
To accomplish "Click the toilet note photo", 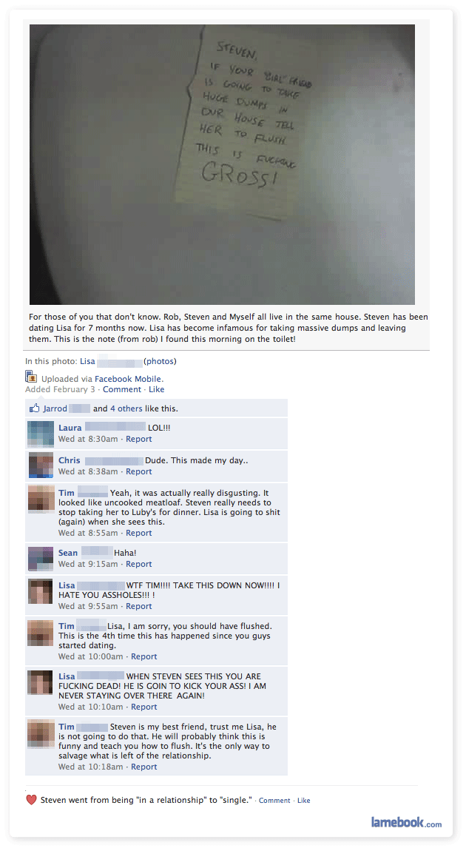I will tap(222, 164).
